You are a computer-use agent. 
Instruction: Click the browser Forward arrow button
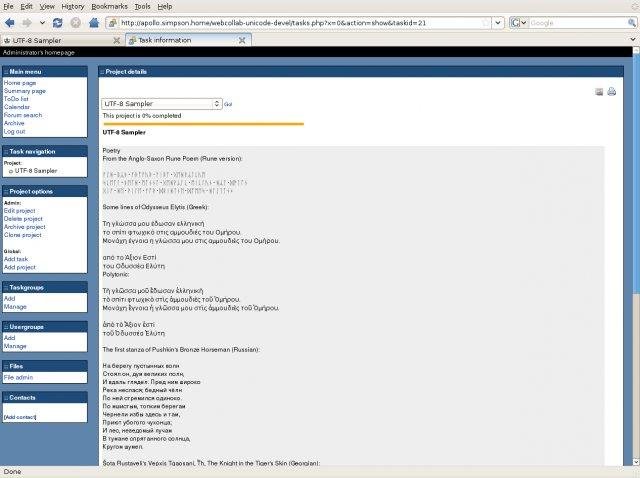27,23
